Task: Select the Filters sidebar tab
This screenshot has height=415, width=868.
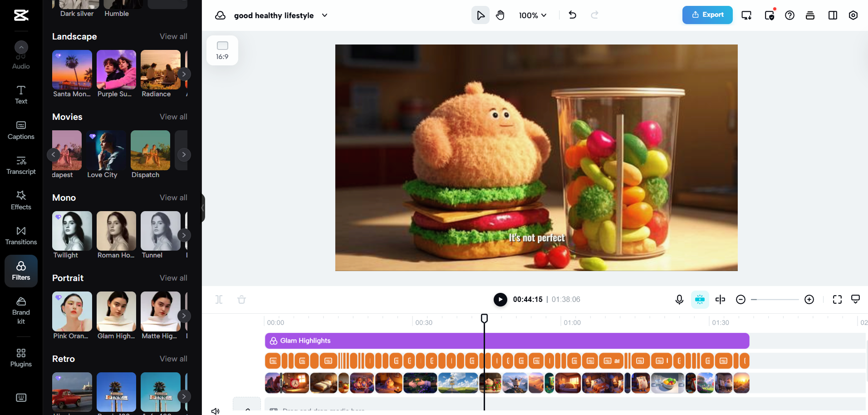Action: (x=21, y=271)
